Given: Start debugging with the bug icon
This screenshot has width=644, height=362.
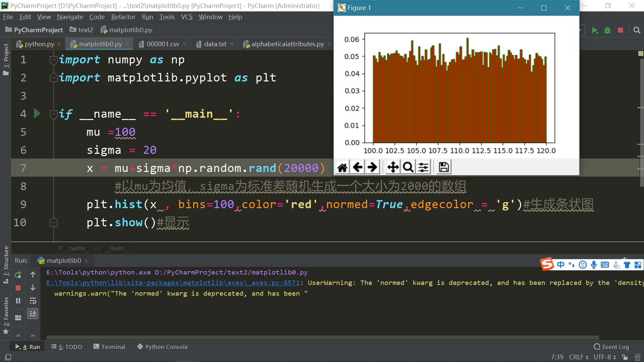Looking at the screenshot, I should point(607,30).
